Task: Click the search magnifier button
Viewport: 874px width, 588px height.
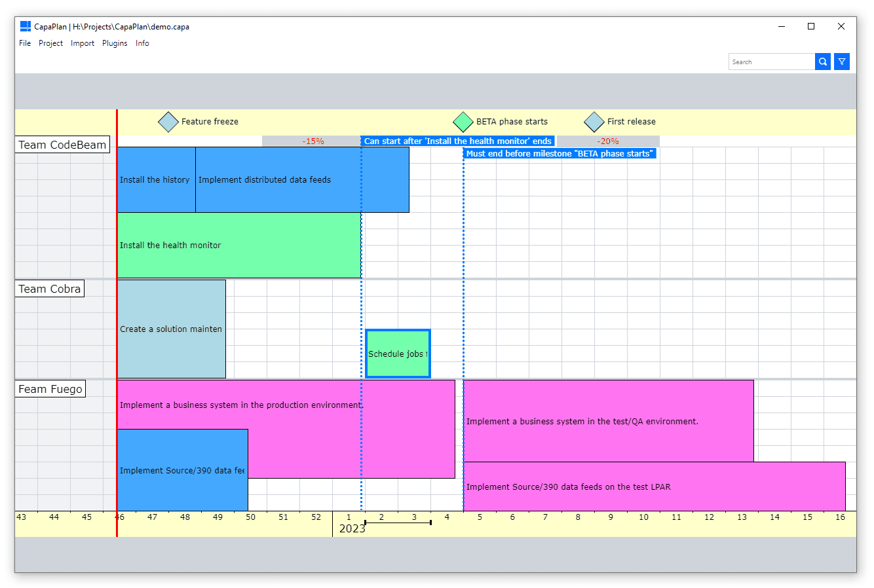Action: point(823,62)
